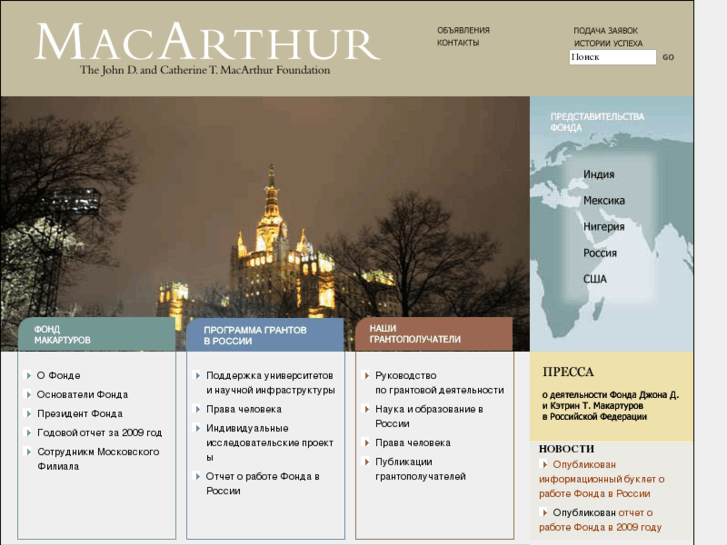Open Годовой отчет за 2009 год
This screenshot has width=727, height=545.
[x=99, y=432]
